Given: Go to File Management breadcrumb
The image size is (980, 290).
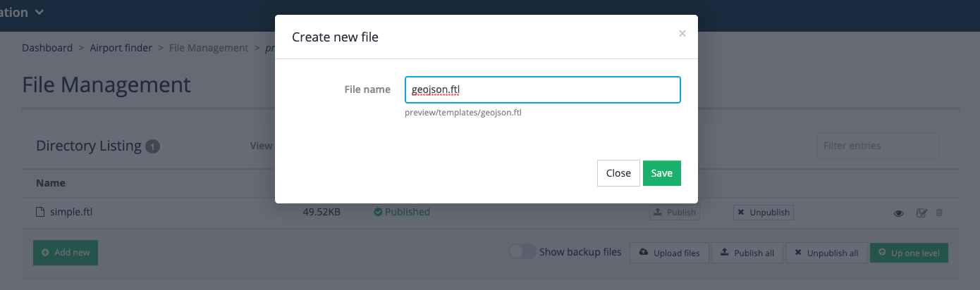Looking at the screenshot, I should point(209,48).
